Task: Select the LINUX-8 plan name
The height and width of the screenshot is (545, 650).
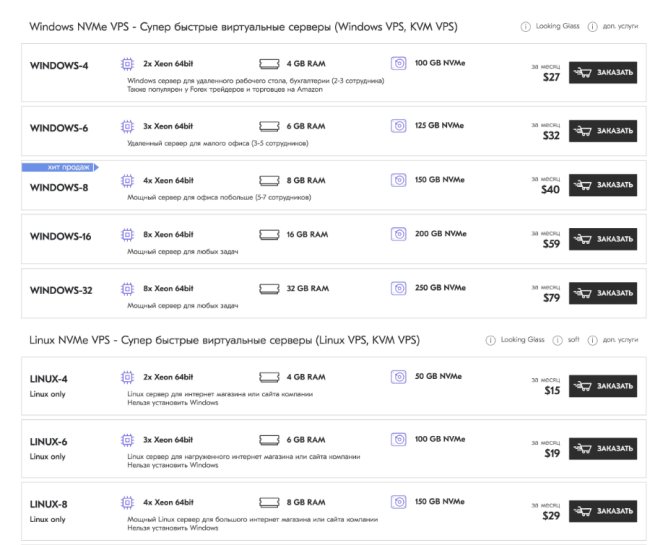Action: [49, 504]
